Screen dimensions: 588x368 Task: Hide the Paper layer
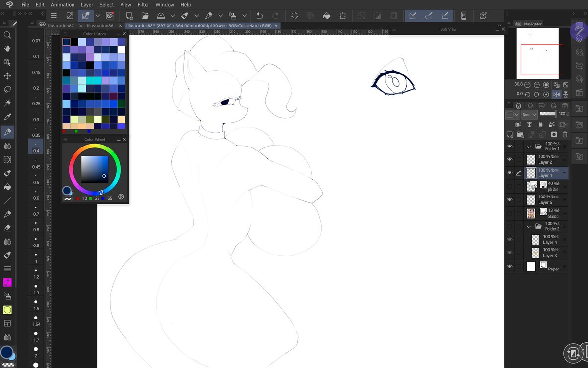point(510,266)
